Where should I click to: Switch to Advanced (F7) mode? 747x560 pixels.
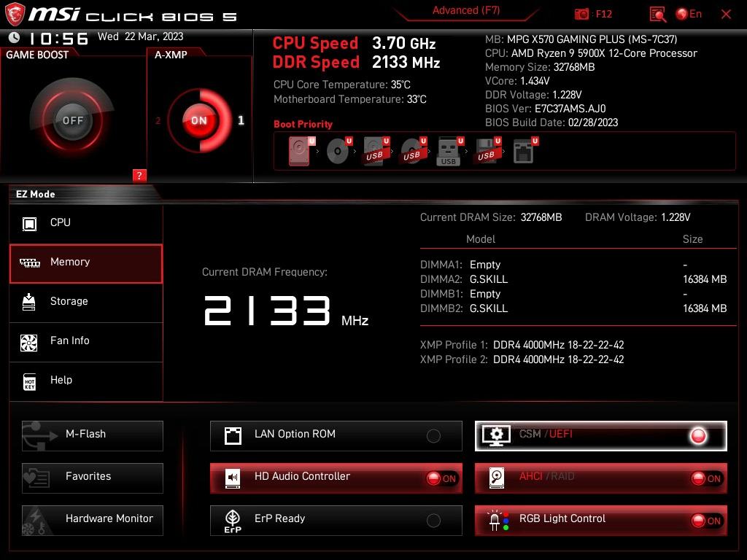click(x=466, y=10)
